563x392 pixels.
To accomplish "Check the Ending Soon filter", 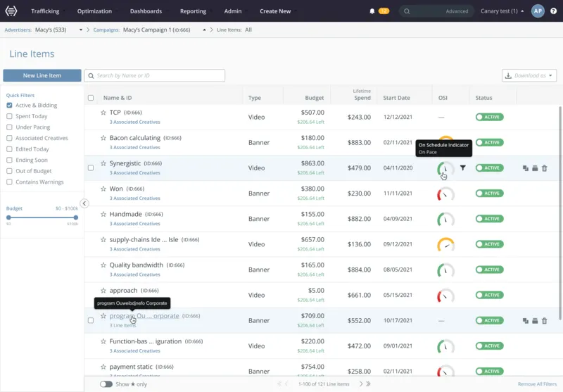I will tap(9, 160).
